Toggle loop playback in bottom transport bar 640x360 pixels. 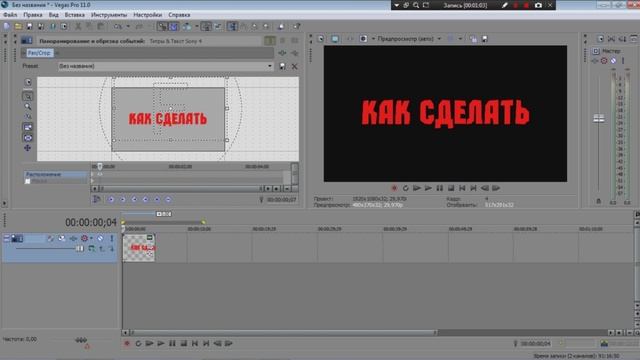coord(138,344)
